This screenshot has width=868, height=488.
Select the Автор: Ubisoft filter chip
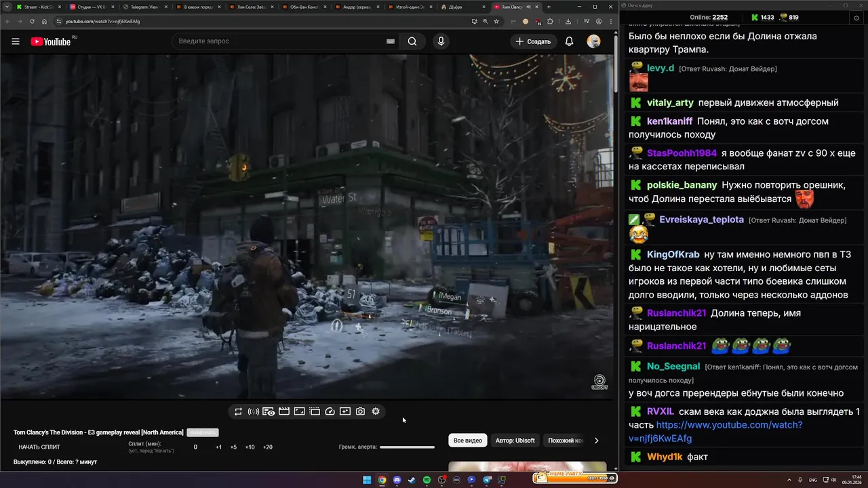(x=515, y=441)
